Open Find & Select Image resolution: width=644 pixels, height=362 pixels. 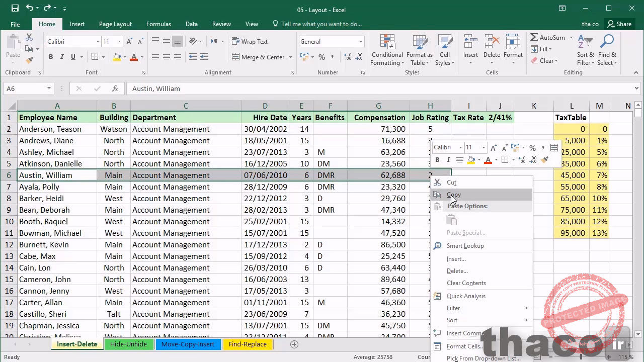[x=607, y=50]
